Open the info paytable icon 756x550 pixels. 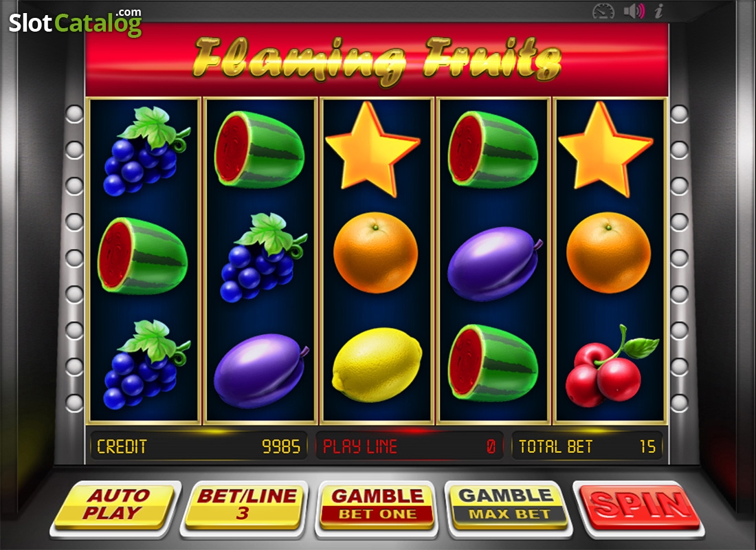[x=659, y=10]
